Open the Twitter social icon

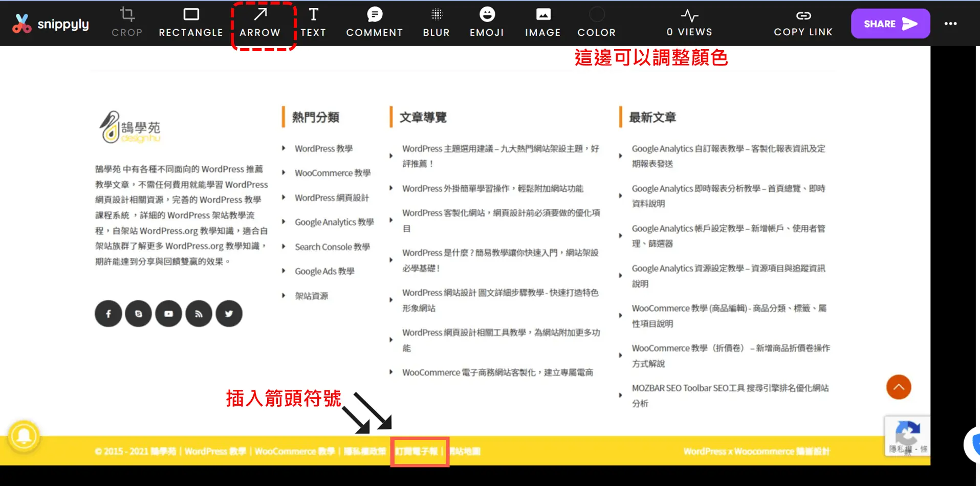pyautogui.click(x=229, y=314)
